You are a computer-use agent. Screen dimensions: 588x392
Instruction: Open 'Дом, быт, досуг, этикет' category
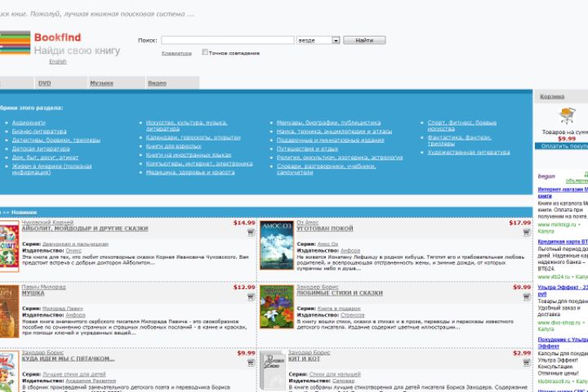(x=46, y=157)
